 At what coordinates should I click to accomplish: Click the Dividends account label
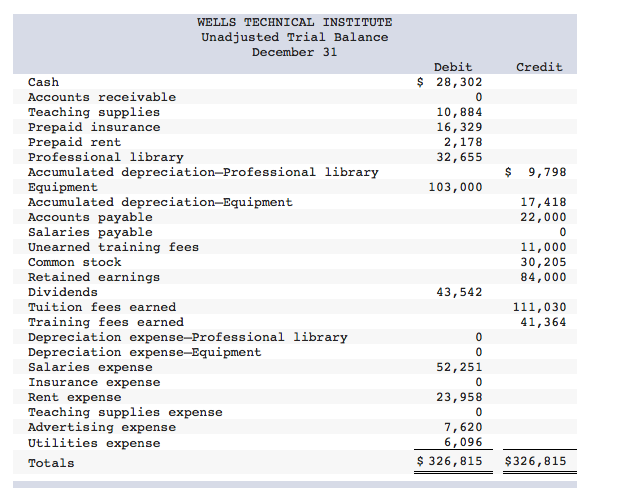63,292
